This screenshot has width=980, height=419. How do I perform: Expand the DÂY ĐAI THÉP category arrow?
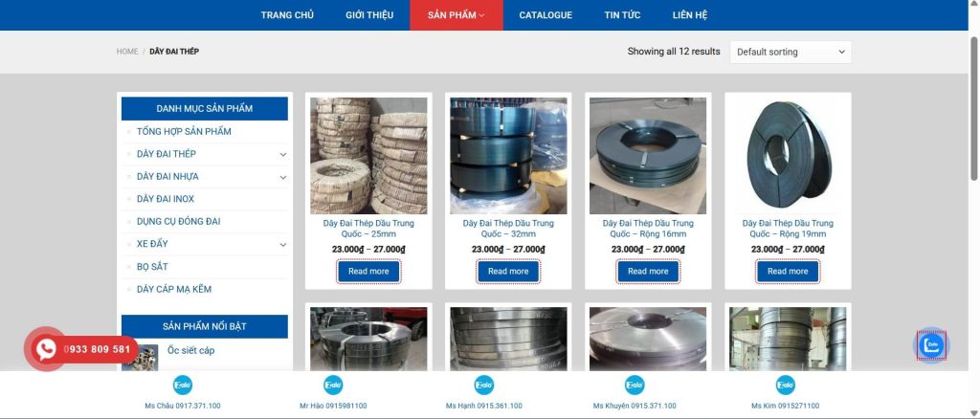[x=283, y=154]
